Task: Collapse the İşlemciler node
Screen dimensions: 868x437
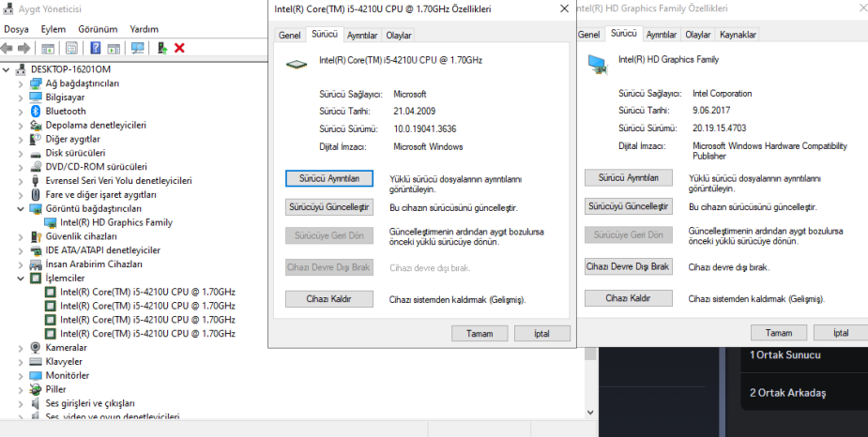Action: [21, 279]
